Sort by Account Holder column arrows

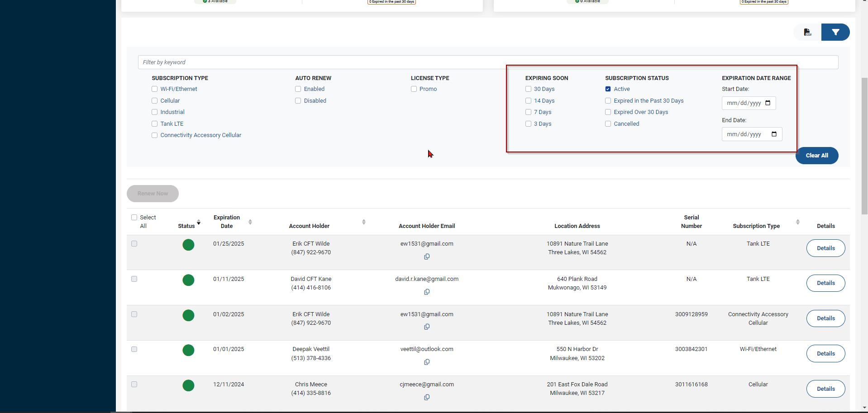364,222
